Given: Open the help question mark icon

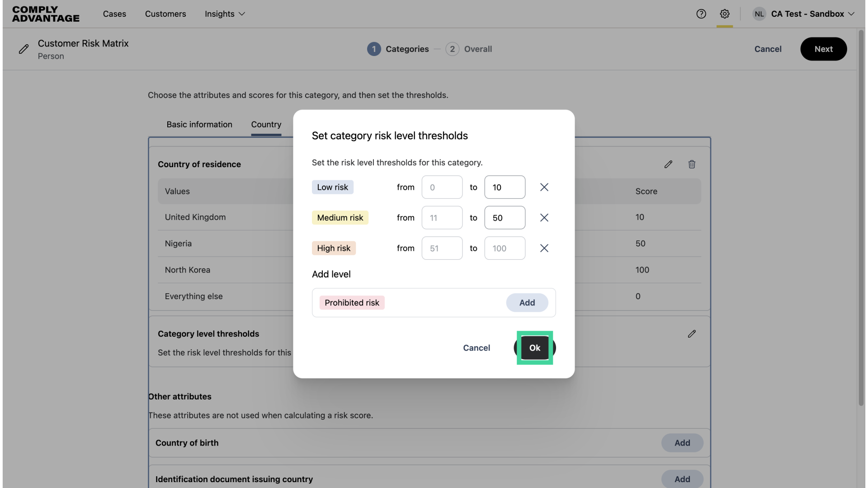Looking at the screenshot, I should (701, 14).
